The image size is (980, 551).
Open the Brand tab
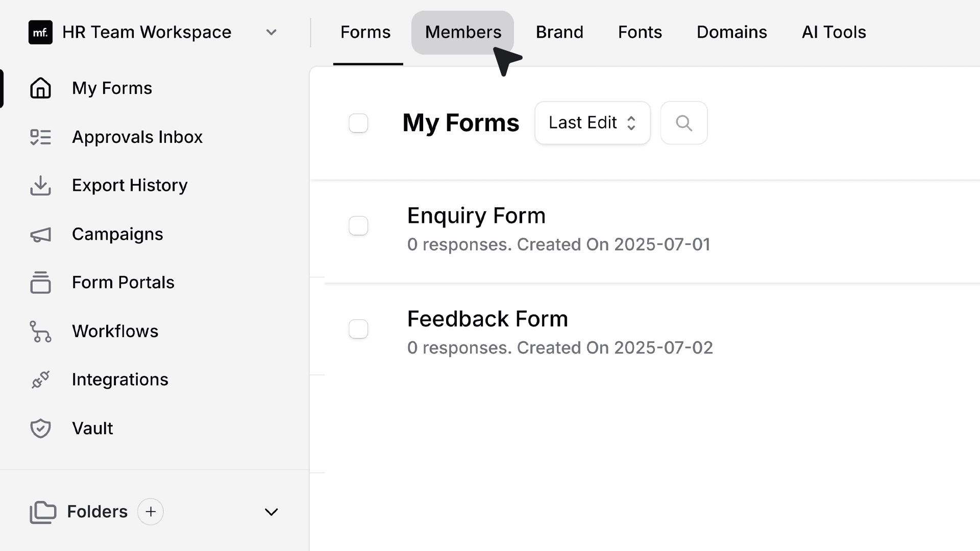click(559, 32)
